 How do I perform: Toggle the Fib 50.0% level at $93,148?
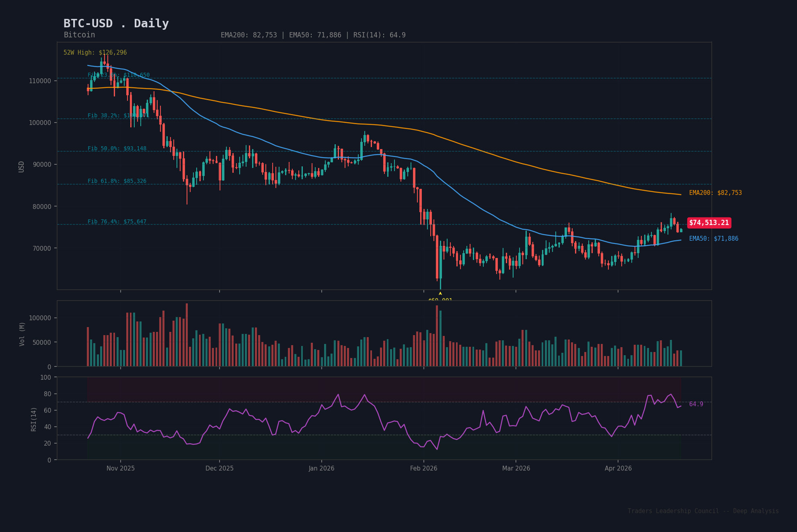116,148
